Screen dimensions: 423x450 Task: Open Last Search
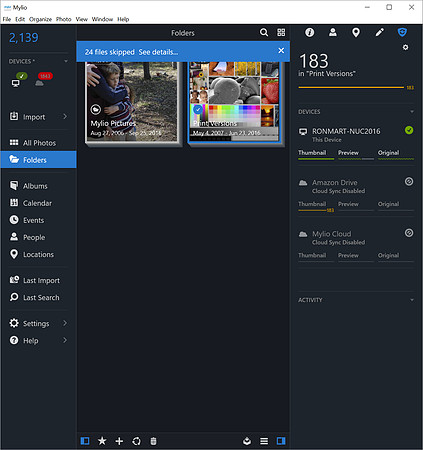pyautogui.click(x=38, y=297)
